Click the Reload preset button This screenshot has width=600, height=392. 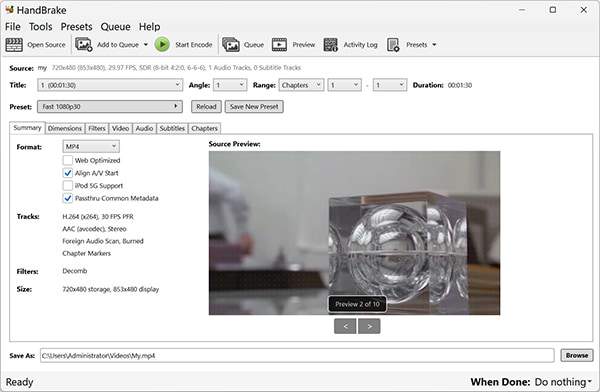tap(206, 106)
